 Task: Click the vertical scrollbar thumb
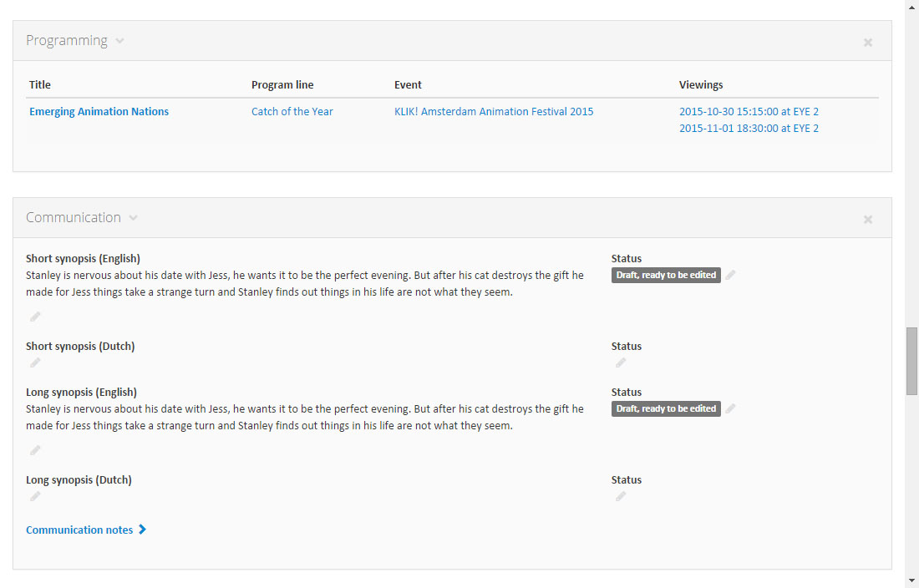point(911,361)
